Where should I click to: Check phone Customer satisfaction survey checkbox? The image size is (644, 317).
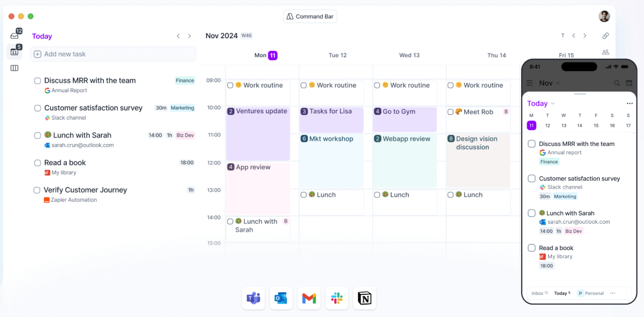[x=531, y=178]
